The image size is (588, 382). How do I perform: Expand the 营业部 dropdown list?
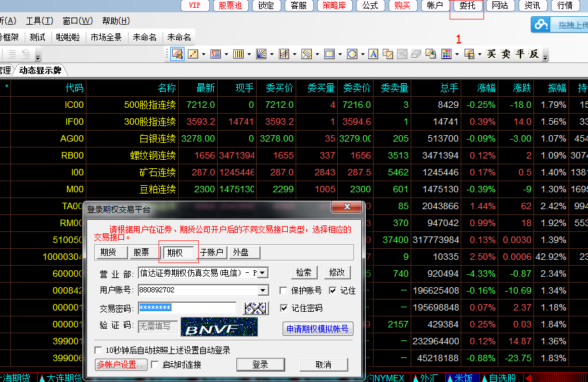(263, 273)
